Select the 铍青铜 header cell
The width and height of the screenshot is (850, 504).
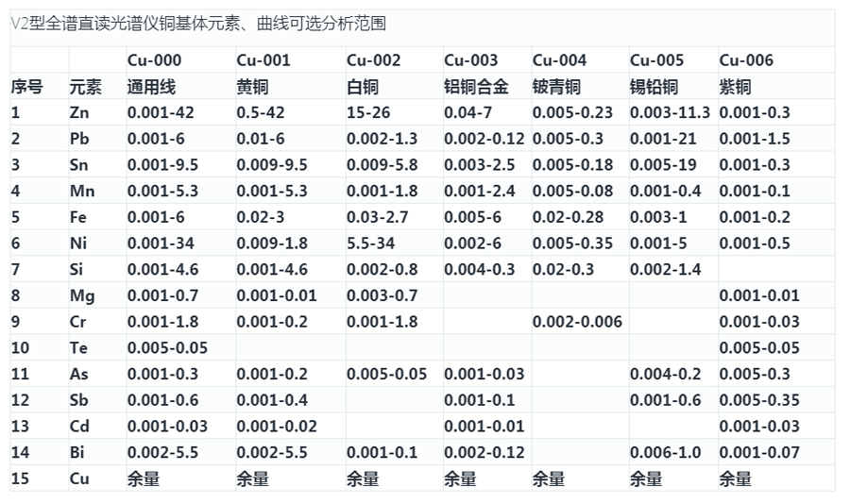[x=555, y=87]
